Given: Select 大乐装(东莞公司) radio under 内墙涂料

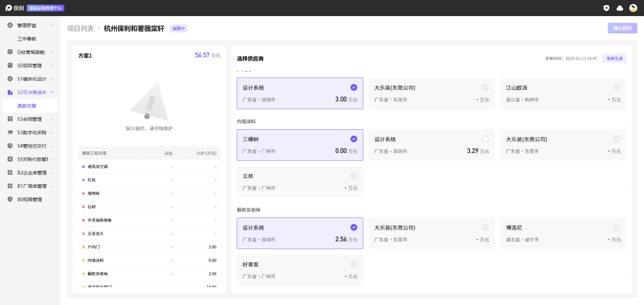Looking at the screenshot, I should click(617, 139).
